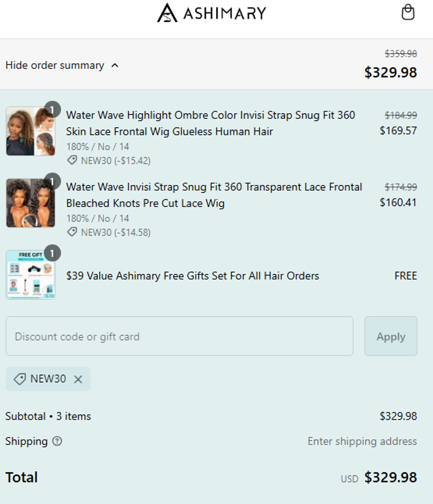Remove the NEW30 discount code

point(78,379)
